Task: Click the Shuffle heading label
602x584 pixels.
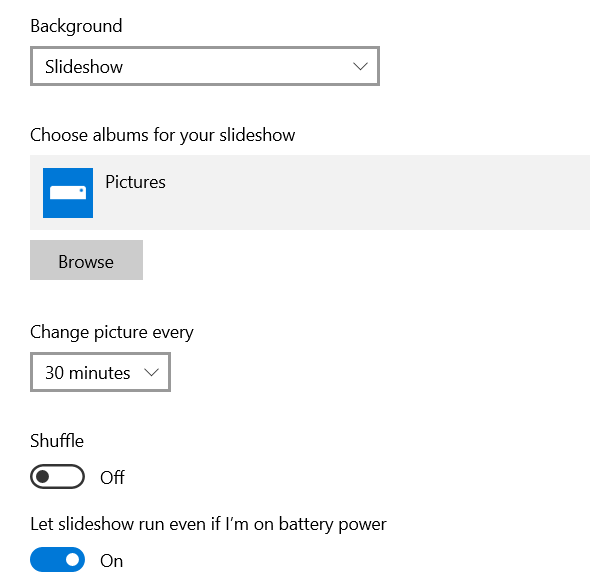Action: [x=57, y=440]
